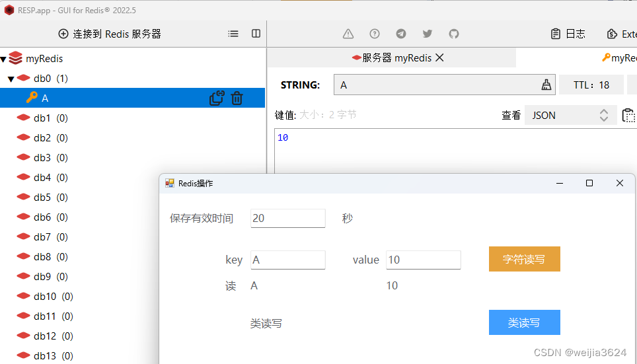Open the log clipboard icon
The image size is (637, 364).
click(x=555, y=34)
